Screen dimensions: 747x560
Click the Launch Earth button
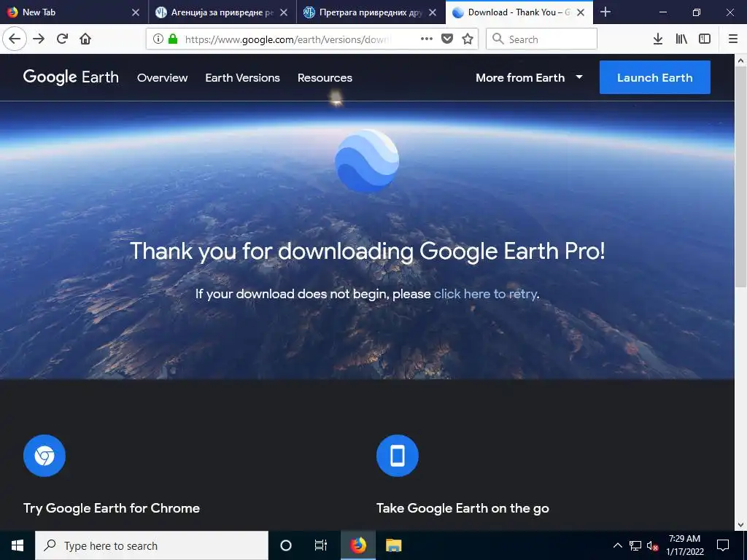pos(655,77)
